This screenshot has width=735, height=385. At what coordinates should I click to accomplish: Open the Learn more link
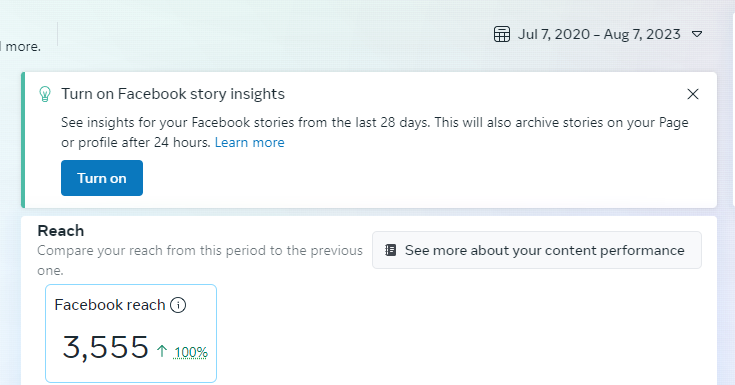pyautogui.click(x=249, y=143)
